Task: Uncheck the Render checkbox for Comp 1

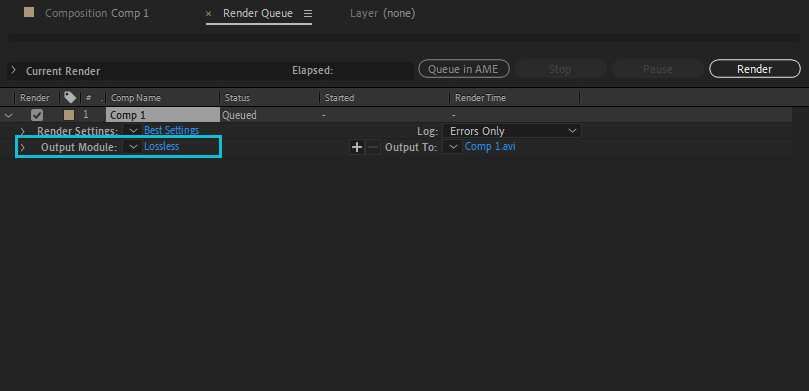Action: [x=37, y=115]
